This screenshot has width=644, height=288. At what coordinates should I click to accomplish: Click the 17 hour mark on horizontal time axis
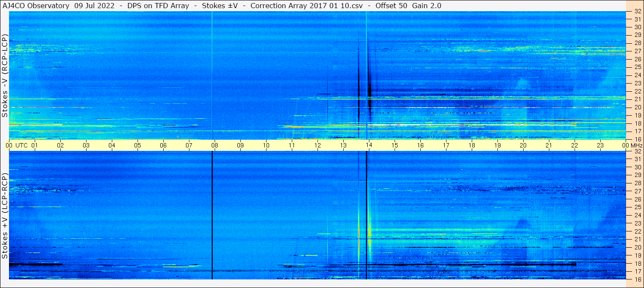coord(446,145)
